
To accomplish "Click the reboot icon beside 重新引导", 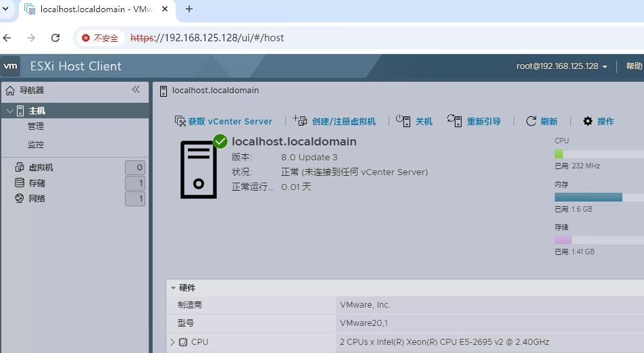I will coord(454,120).
